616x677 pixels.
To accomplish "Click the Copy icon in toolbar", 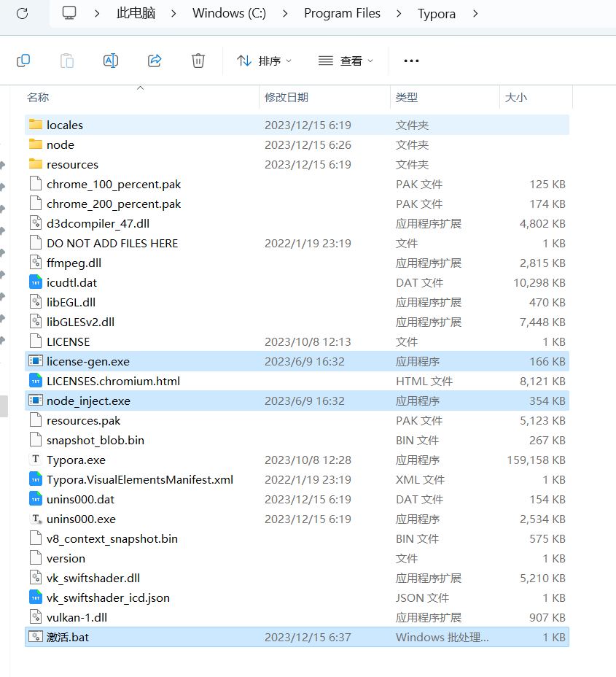I will 23,61.
